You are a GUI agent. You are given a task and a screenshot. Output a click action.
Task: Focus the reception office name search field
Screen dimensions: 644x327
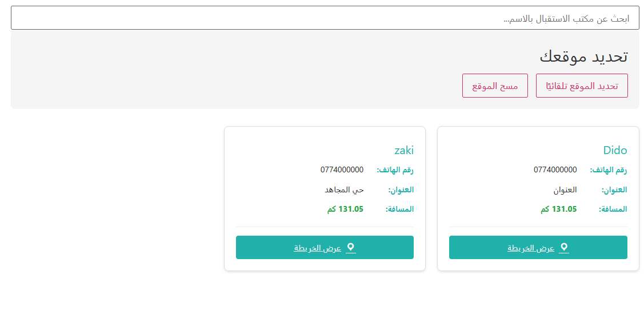[325, 18]
